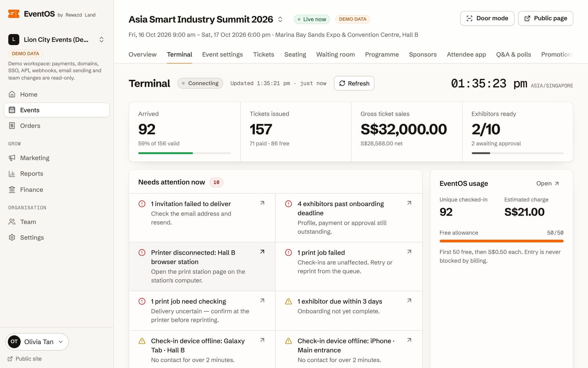Click the Arrived progress bar
This screenshot has height=368, width=588.
point(184,153)
